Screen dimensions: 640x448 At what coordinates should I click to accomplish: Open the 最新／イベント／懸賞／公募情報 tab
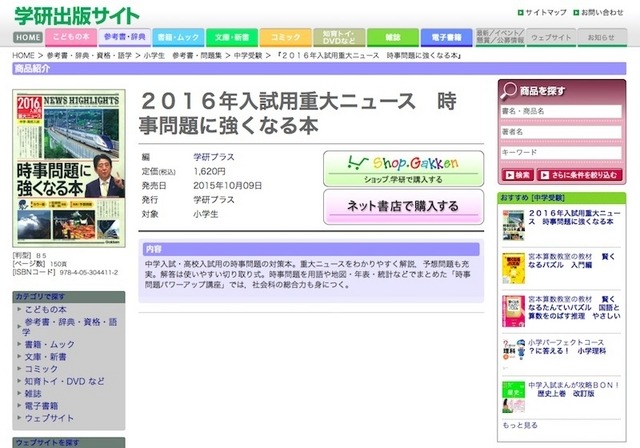pyautogui.click(x=500, y=37)
